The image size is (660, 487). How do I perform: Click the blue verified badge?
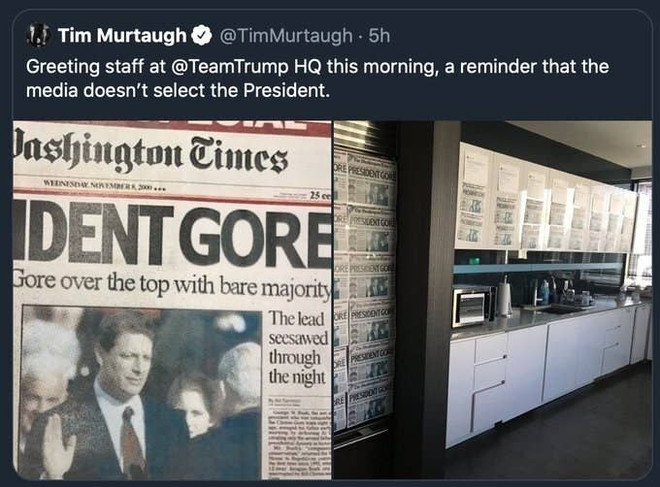pos(200,37)
